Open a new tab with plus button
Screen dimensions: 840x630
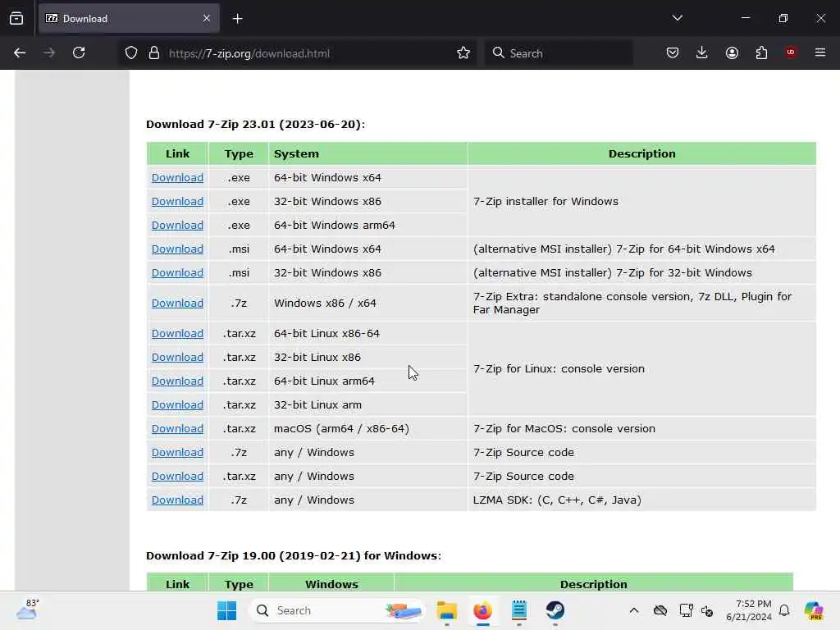tap(237, 19)
